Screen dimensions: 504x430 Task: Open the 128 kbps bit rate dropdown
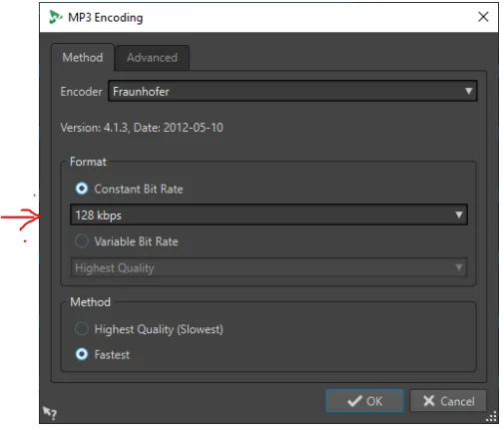tap(268, 215)
